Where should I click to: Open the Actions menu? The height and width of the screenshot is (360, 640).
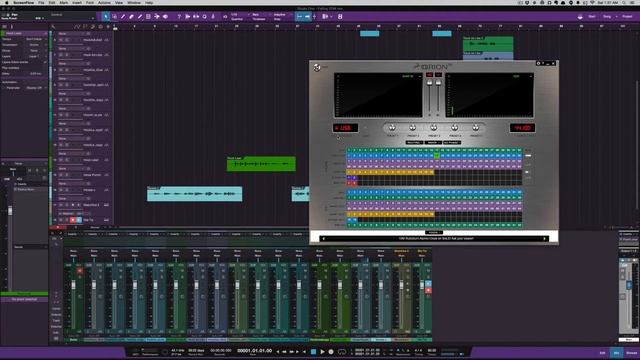104,2
